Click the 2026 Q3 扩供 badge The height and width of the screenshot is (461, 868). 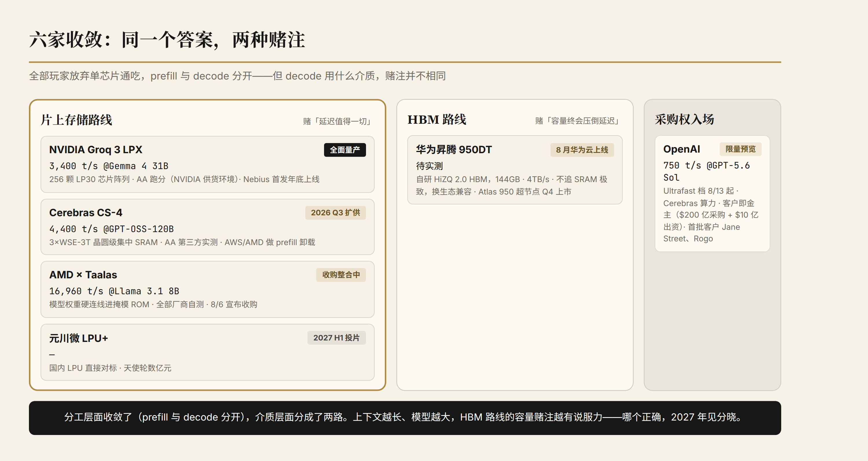[335, 213]
